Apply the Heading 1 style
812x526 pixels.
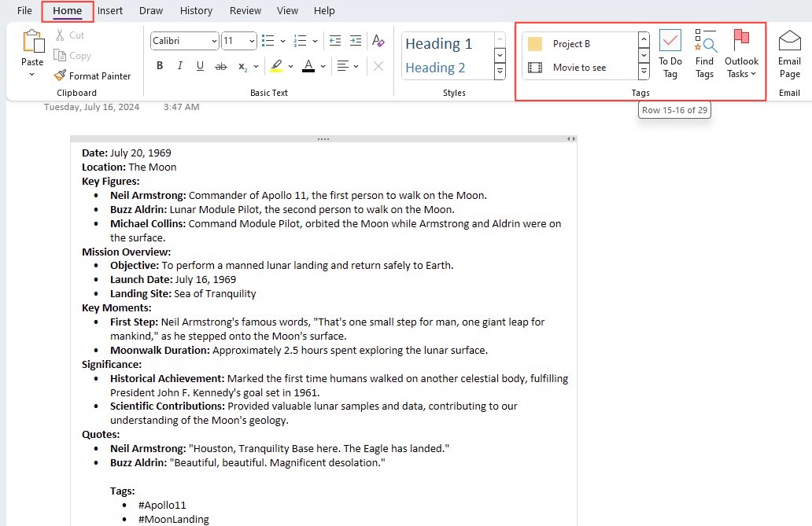pos(438,44)
